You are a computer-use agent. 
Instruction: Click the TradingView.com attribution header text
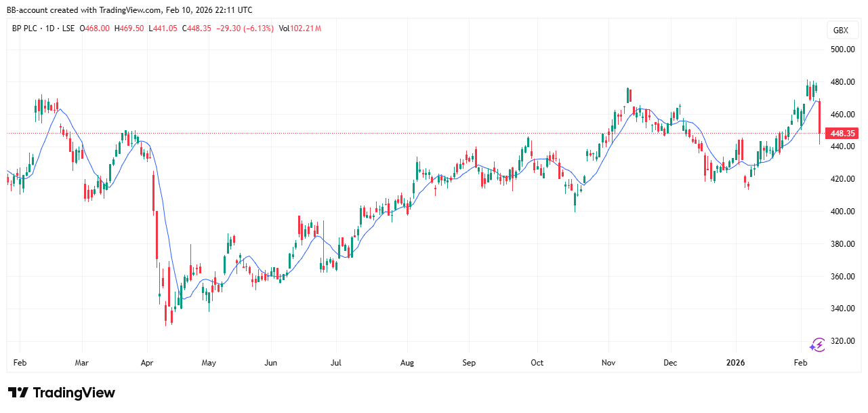pyautogui.click(x=130, y=9)
